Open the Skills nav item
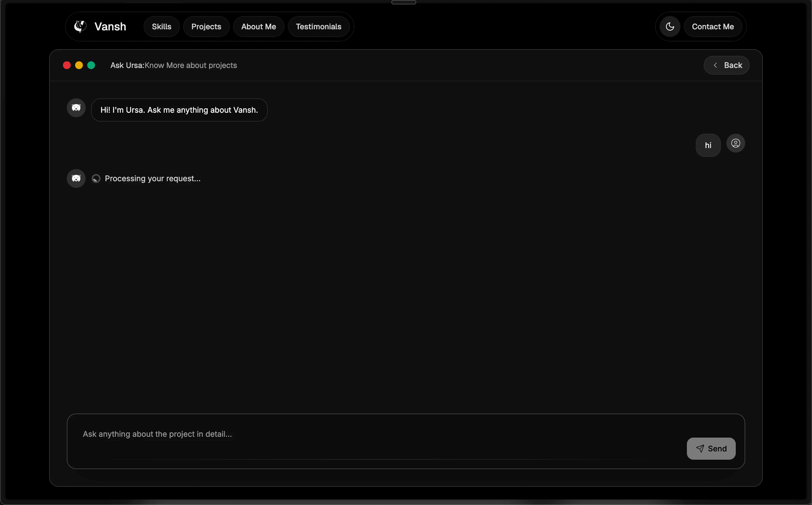 (x=162, y=27)
